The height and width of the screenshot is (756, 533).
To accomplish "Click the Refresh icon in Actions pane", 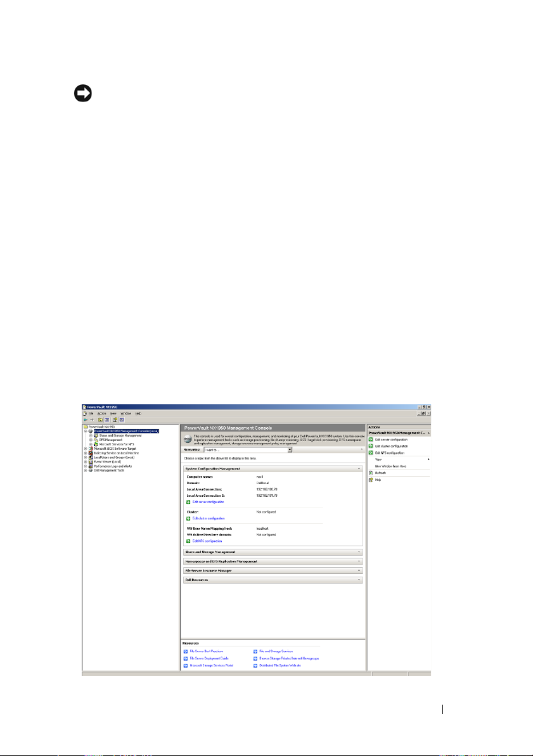I will tap(371, 473).
